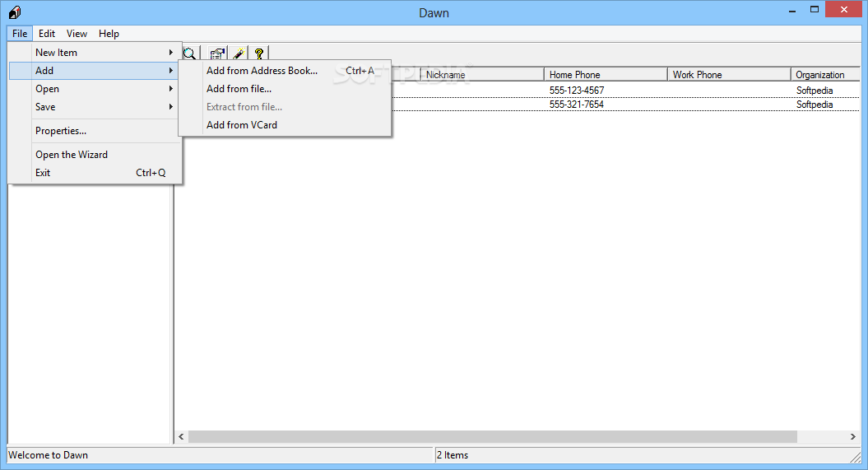Open the Edit menu
Image resolution: width=868 pixels, height=470 pixels.
click(x=47, y=33)
